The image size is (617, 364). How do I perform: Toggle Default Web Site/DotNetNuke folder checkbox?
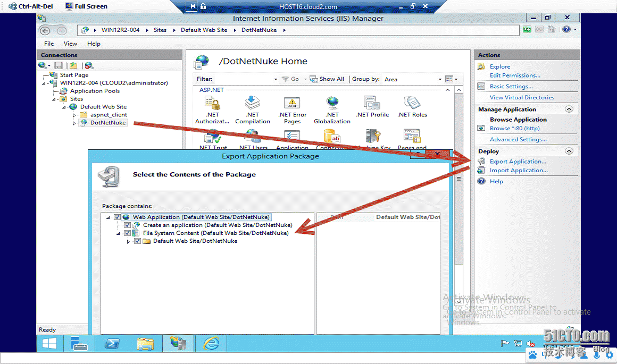tap(138, 241)
